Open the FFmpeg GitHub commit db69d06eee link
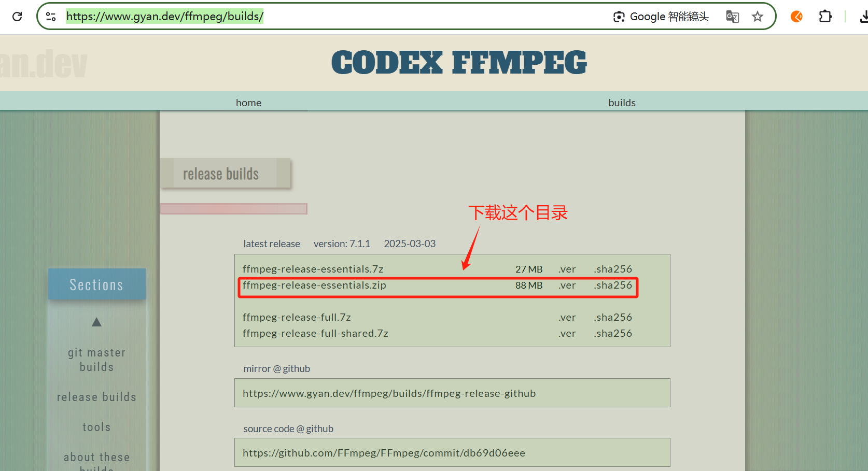Screen dimensions: 868x471 [x=384, y=453]
